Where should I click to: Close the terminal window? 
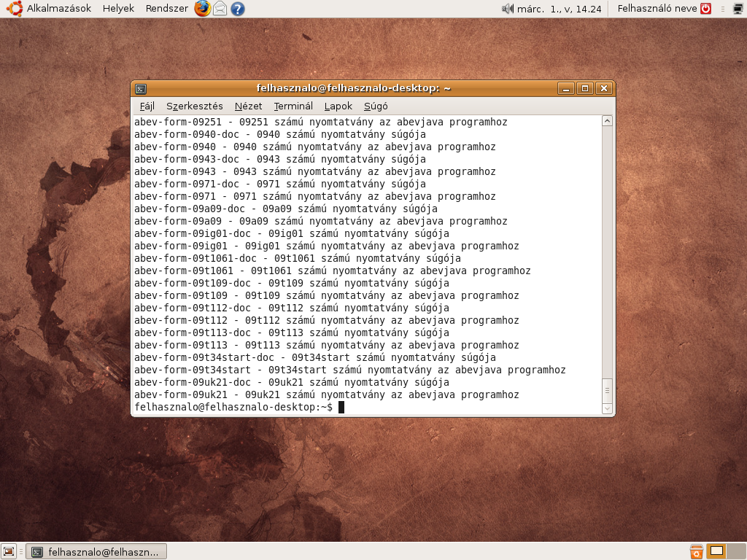(604, 88)
